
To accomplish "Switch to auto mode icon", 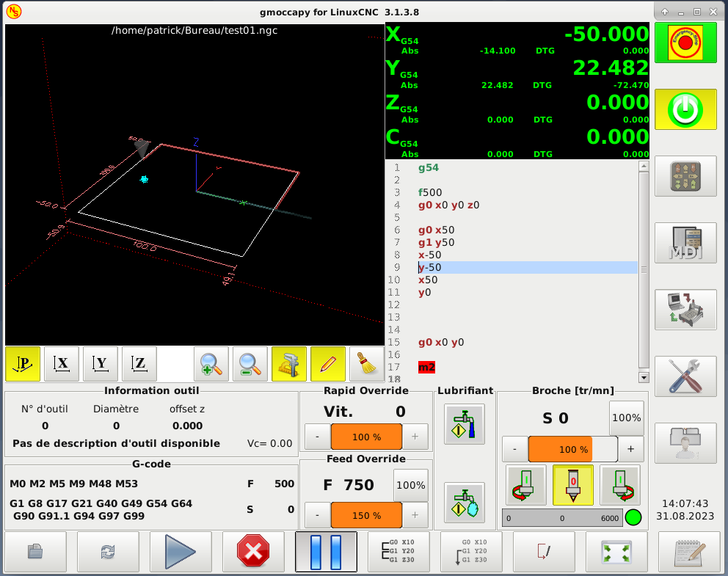I will pyautogui.click(x=685, y=309).
